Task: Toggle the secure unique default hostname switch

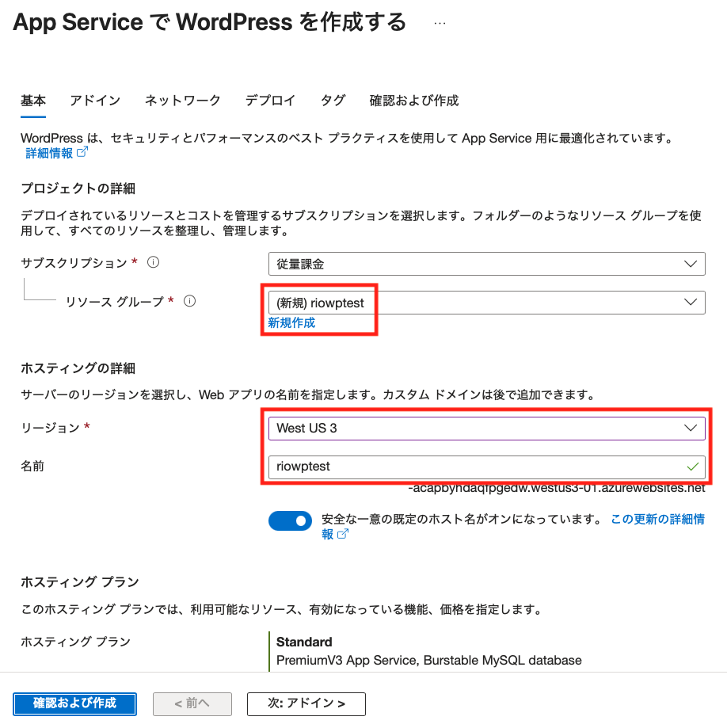Action: tap(290, 520)
